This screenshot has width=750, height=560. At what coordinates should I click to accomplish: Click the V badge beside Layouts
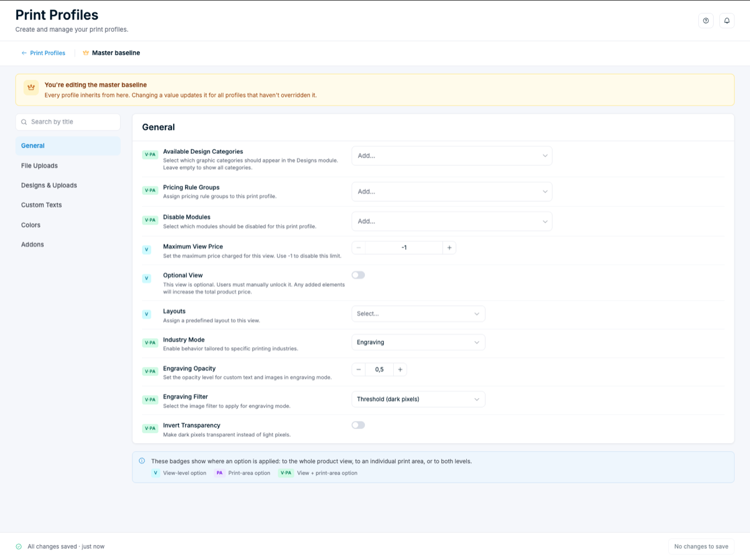[147, 314]
